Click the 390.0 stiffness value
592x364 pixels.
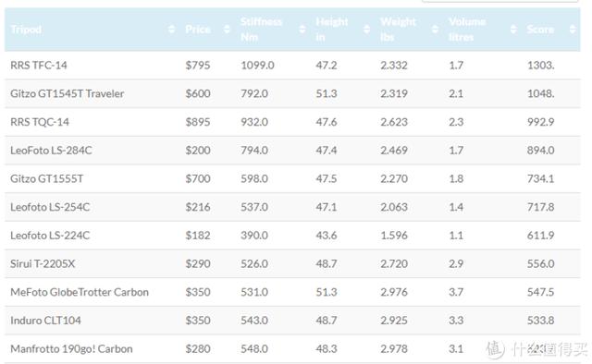tap(254, 236)
